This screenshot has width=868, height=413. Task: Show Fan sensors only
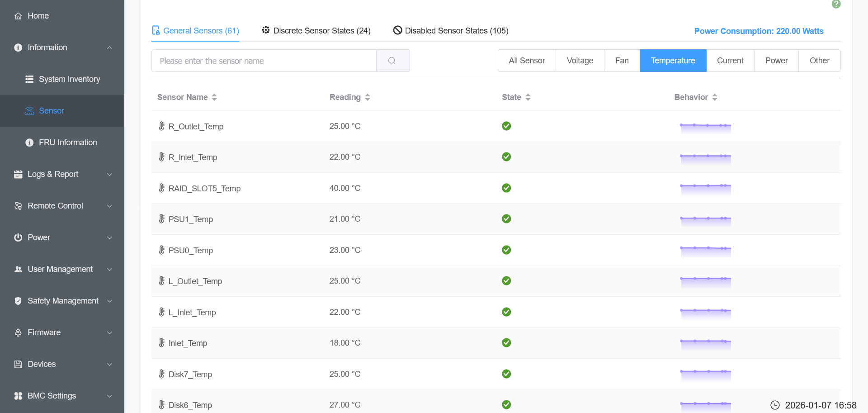(x=622, y=61)
